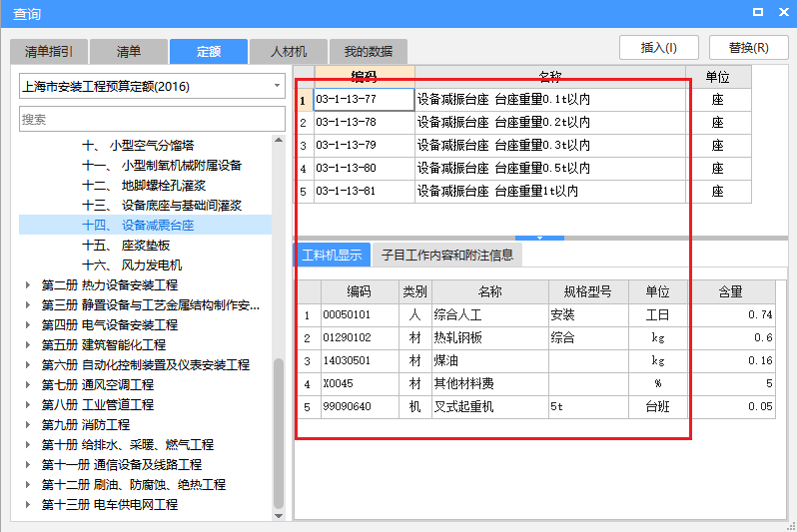The height and width of the screenshot is (532, 797).
Task: Select tree item 十六、风力发电机
Action: 132,266
